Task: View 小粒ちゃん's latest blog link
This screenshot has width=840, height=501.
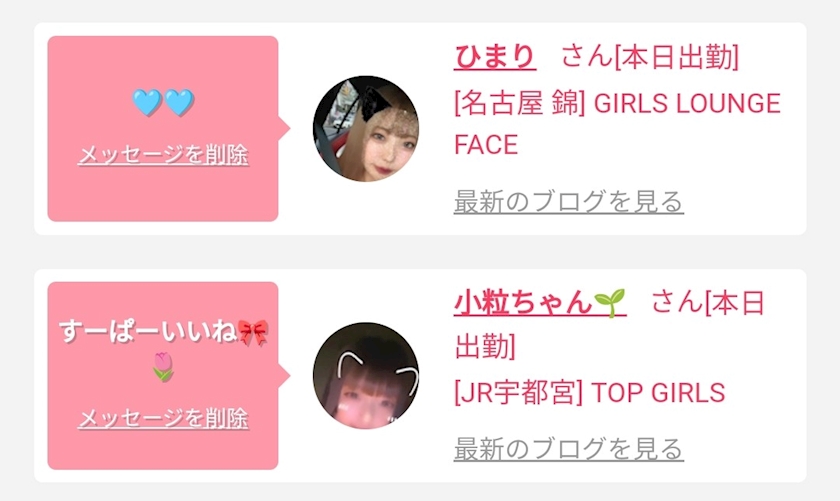Action: (x=568, y=448)
